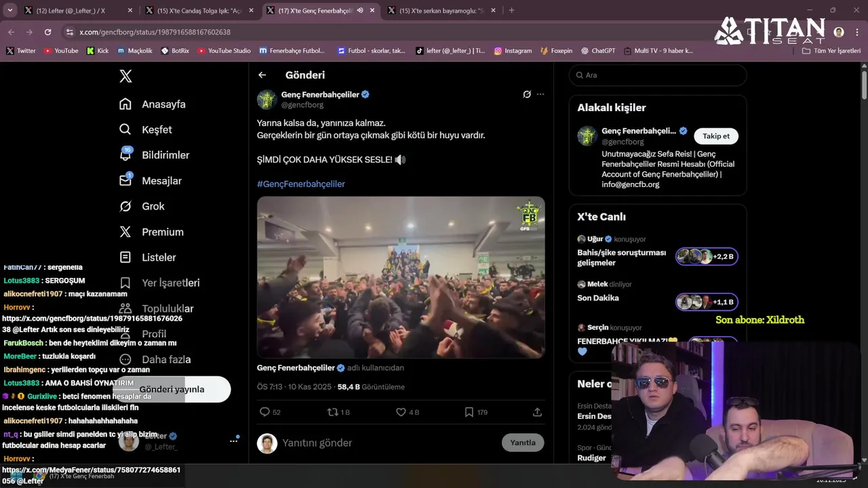Open Listeler lists page
The image size is (868, 488).
[148, 258]
